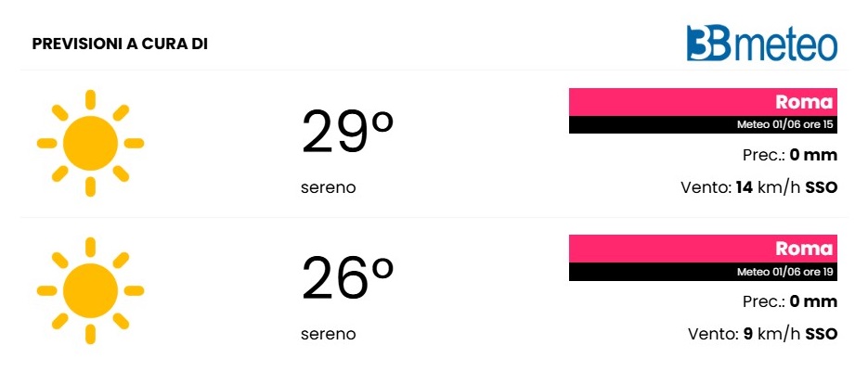
Task: Click the sun icon for the 29° forecast
Action: (90, 143)
